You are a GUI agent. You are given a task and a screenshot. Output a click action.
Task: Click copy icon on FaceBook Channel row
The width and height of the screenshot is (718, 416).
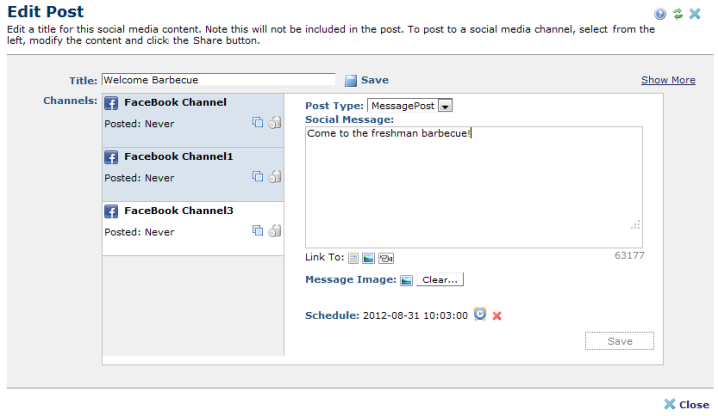pyautogui.click(x=257, y=122)
